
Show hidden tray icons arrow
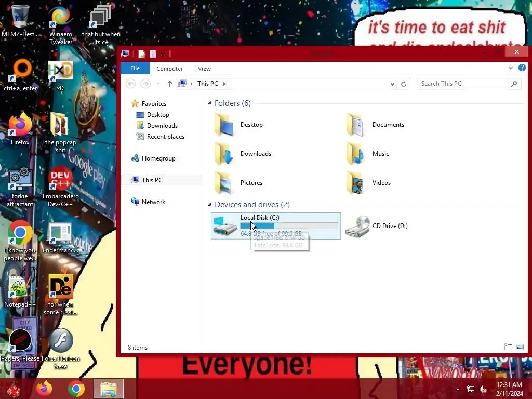458,389
